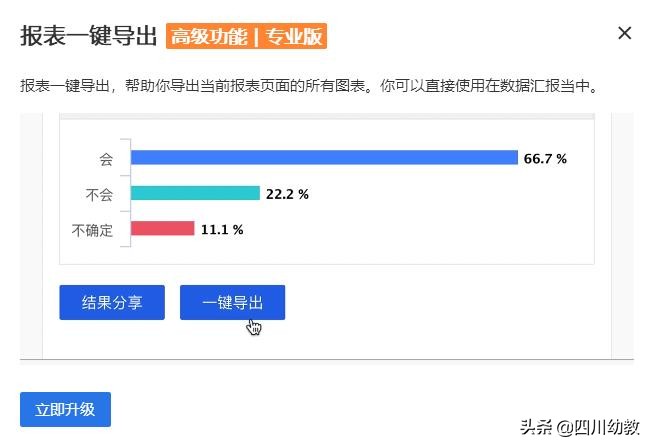This screenshot has height=448, width=652.
Task: Click the 头条 @四川幼教 watermark
Action: coord(580,426)
